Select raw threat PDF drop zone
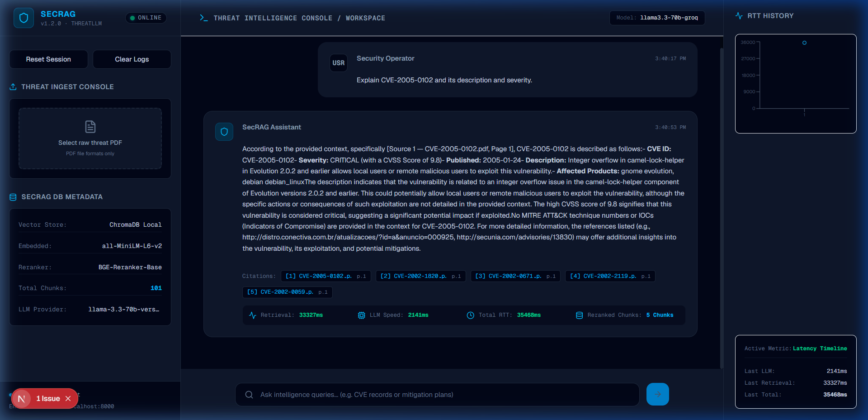868x420 pixels. pos(90,138)
